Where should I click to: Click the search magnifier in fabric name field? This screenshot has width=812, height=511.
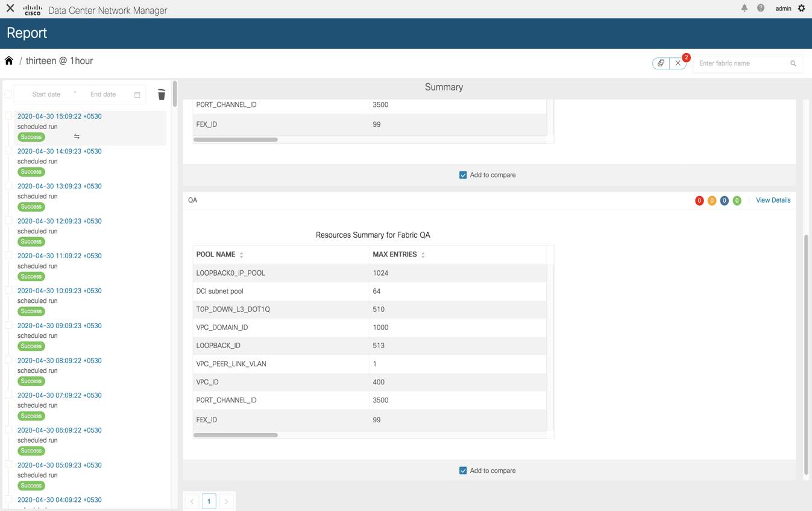click(x=793, y=63)
